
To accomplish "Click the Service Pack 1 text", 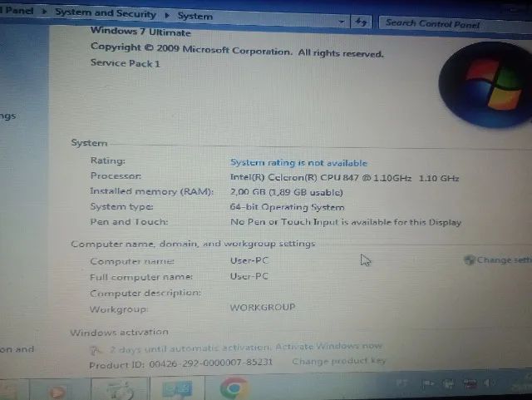I will (x=125, y=63).
